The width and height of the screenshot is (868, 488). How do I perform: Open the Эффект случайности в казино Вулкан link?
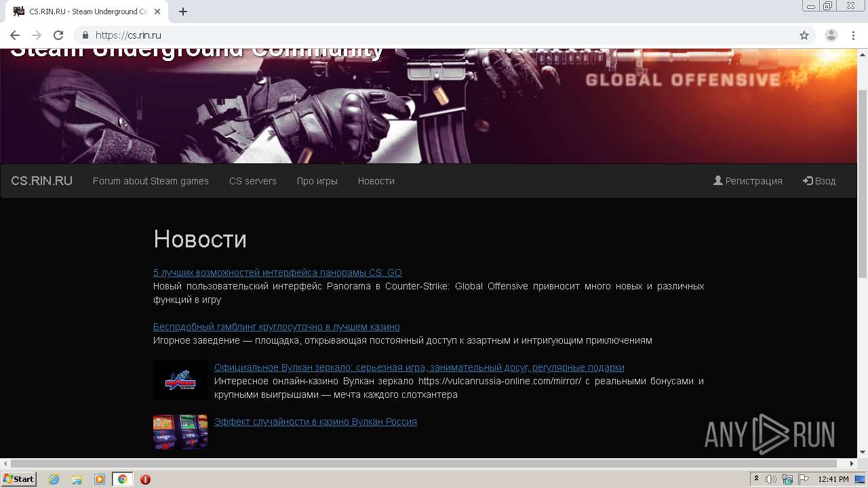click(x=315, y=422)
